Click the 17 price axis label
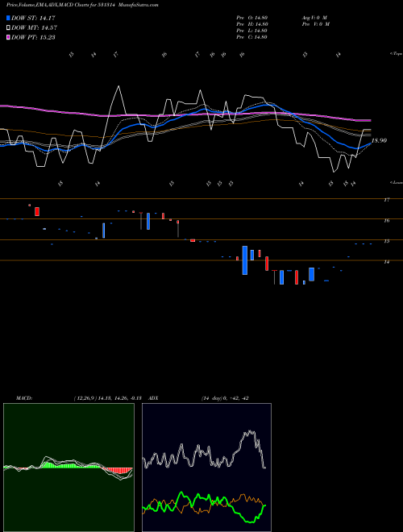Screen dimensions: 403x532 coord(386,200)
